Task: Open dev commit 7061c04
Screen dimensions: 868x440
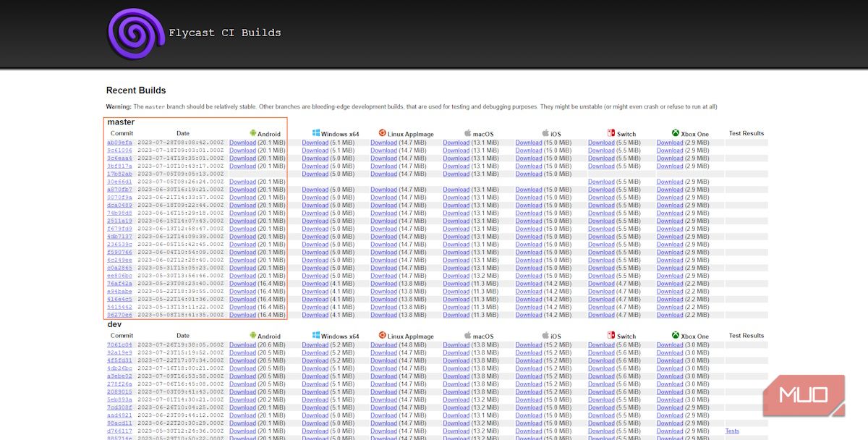Action: [119, 345]
